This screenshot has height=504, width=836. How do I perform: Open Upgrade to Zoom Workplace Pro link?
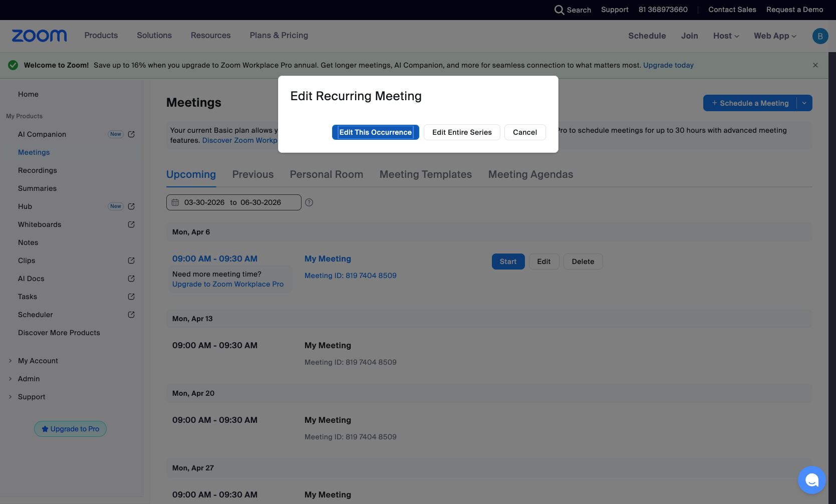click(228, 284)
